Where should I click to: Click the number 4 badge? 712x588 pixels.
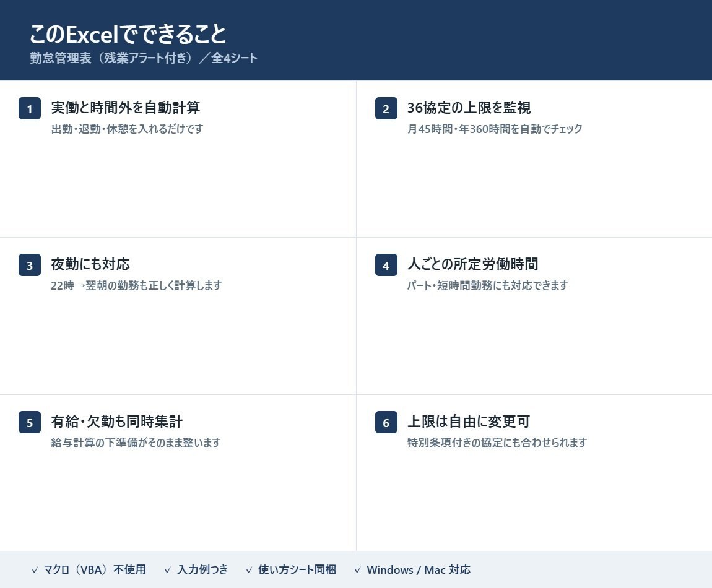[386, 265]
